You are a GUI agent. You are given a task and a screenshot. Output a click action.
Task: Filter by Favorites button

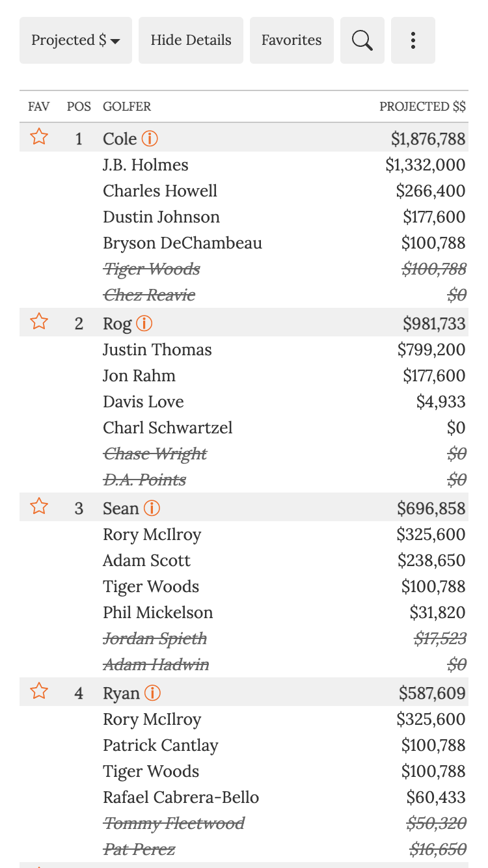pyautogui.click(x=291, y=40)
